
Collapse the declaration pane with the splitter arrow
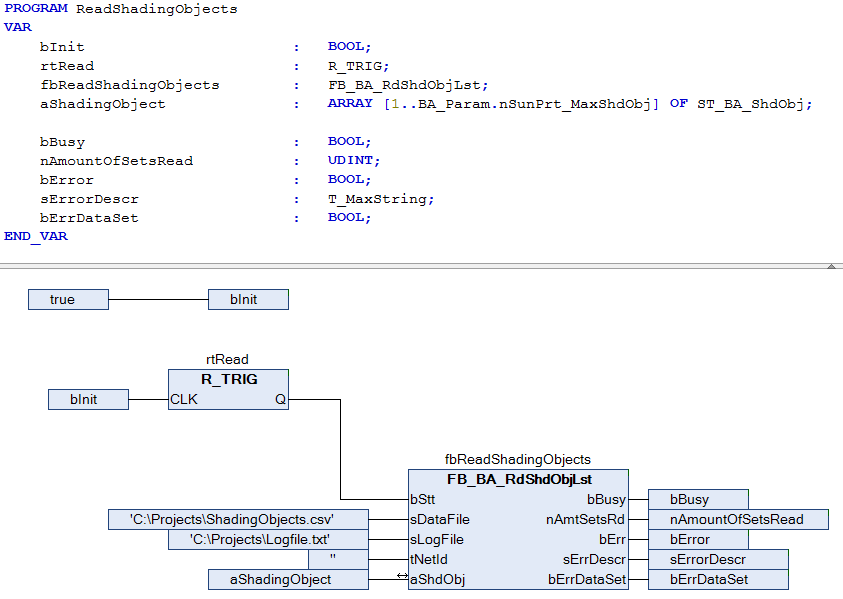pyautogui.click(x=831, y=266)
